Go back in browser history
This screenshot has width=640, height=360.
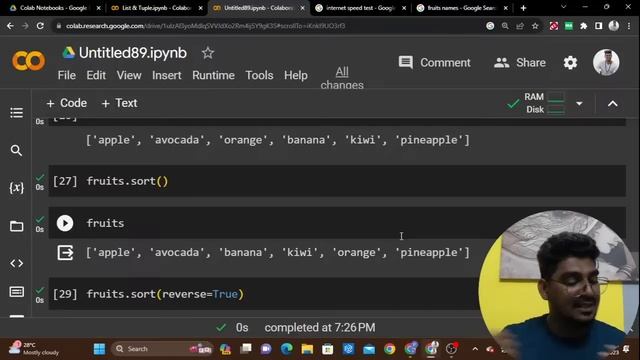(x=10, y=26)
